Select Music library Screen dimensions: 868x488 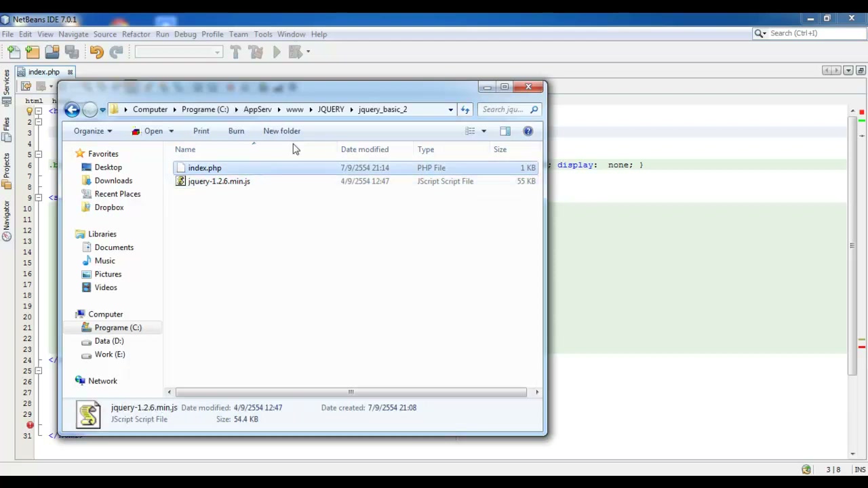[104, 261]
